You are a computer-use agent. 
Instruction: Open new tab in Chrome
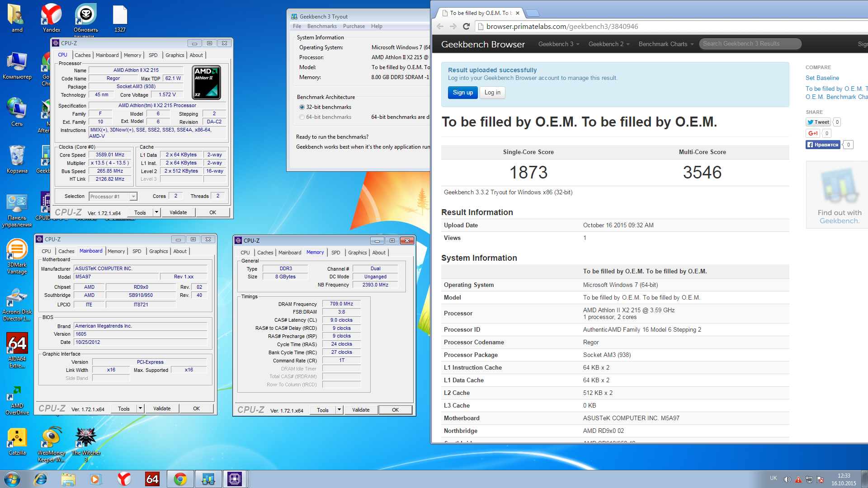coord(533,13)
